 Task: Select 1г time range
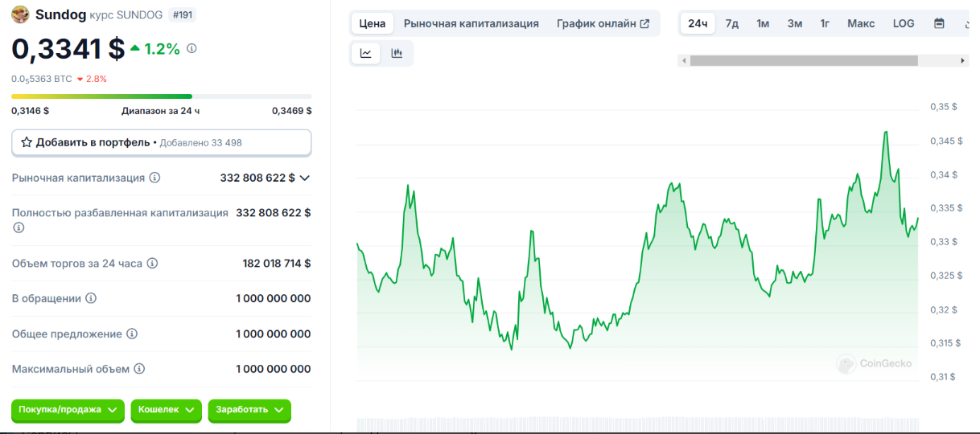(825, 23)
